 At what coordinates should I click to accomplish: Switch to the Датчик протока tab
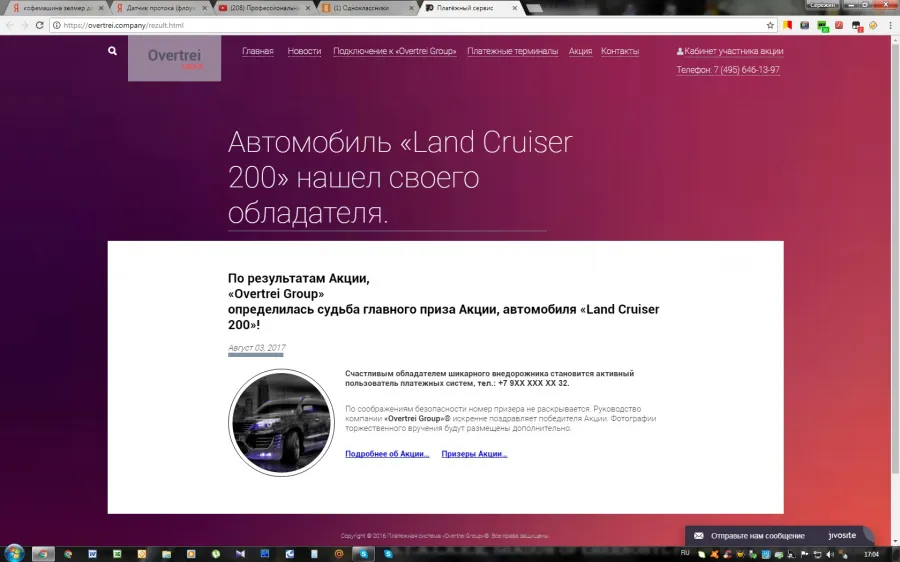pyautogui.click(x=160, y=8)
